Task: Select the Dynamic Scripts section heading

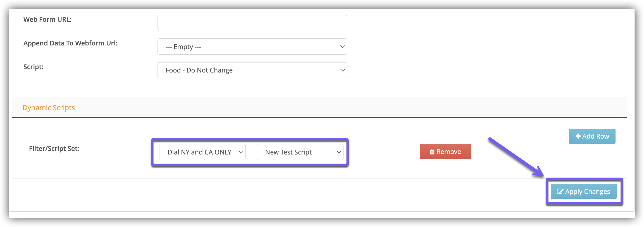Action: click(49, 108)
